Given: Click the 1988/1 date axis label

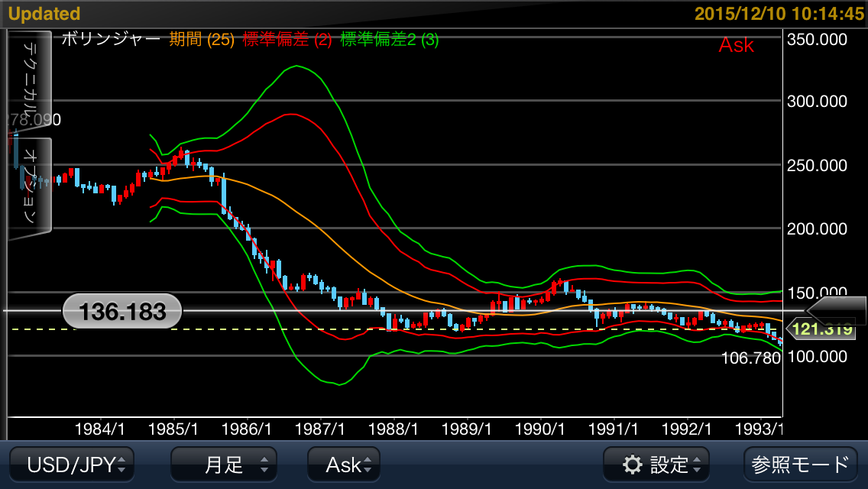Looking at the screenshot, I should tap(393, 429).
